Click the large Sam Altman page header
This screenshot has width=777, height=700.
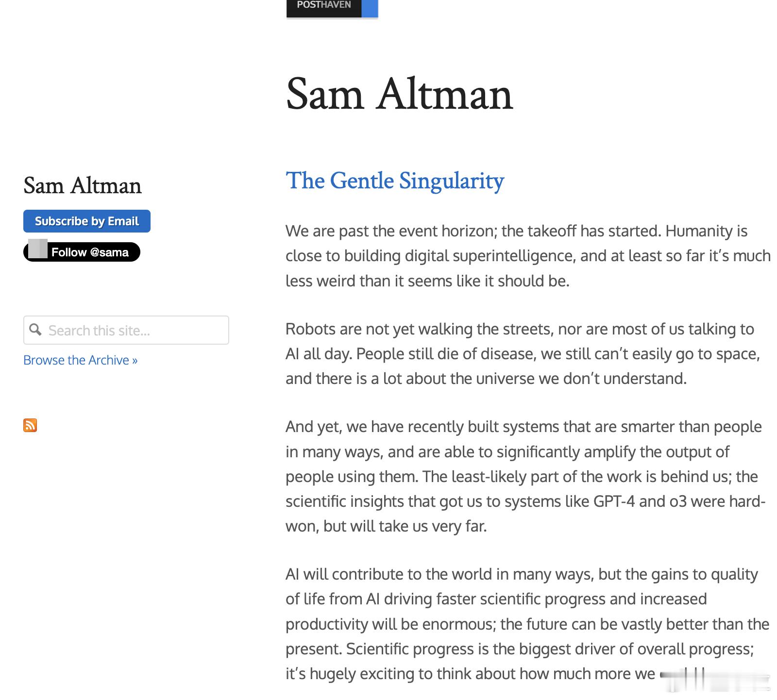click(x=399, y=94)
